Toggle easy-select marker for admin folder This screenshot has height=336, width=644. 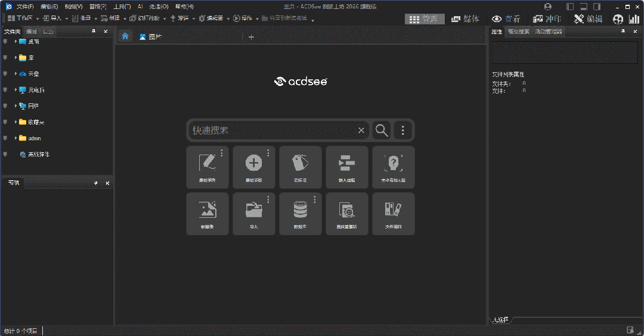(x=5, y=138)
